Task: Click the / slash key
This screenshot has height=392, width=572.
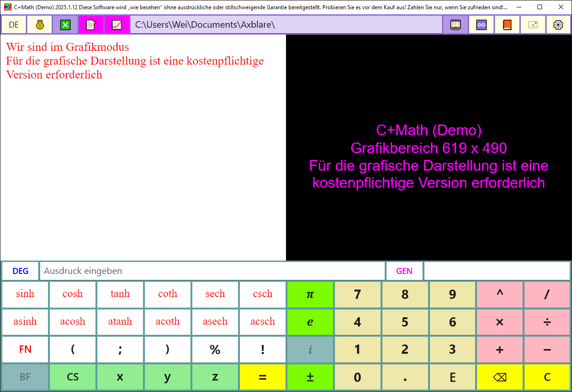Action: point(547,294)
